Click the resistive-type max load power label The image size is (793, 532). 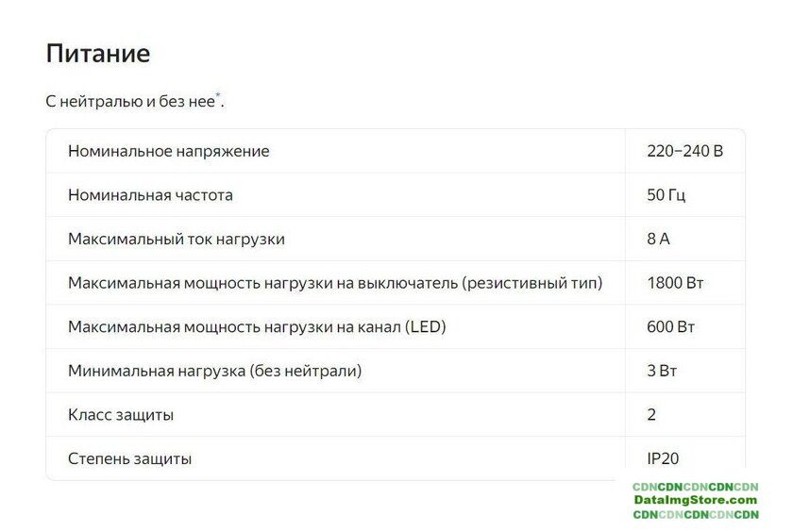[x=334, y=283]
